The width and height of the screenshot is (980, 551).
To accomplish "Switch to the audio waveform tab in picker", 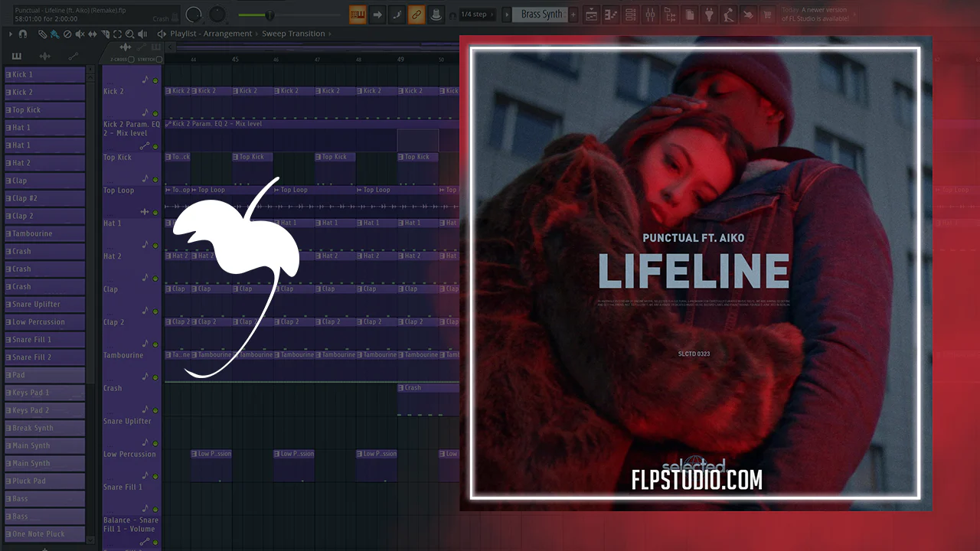I will click(45, 56).
